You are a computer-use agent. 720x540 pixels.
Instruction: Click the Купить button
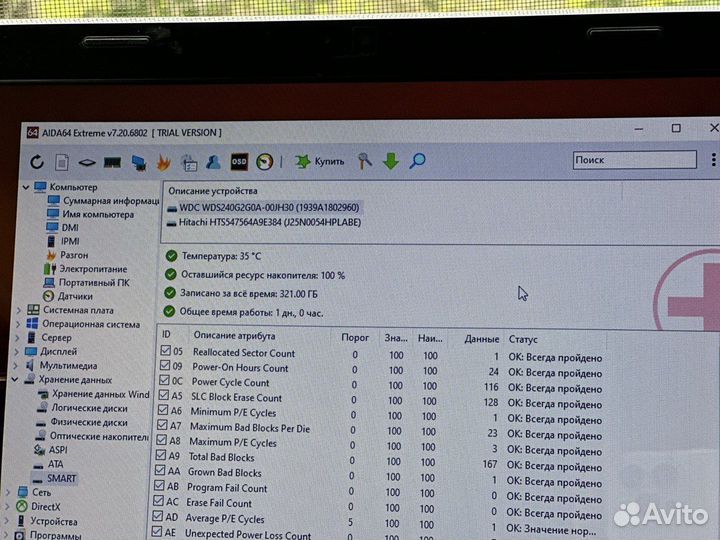tap(320, 161)
